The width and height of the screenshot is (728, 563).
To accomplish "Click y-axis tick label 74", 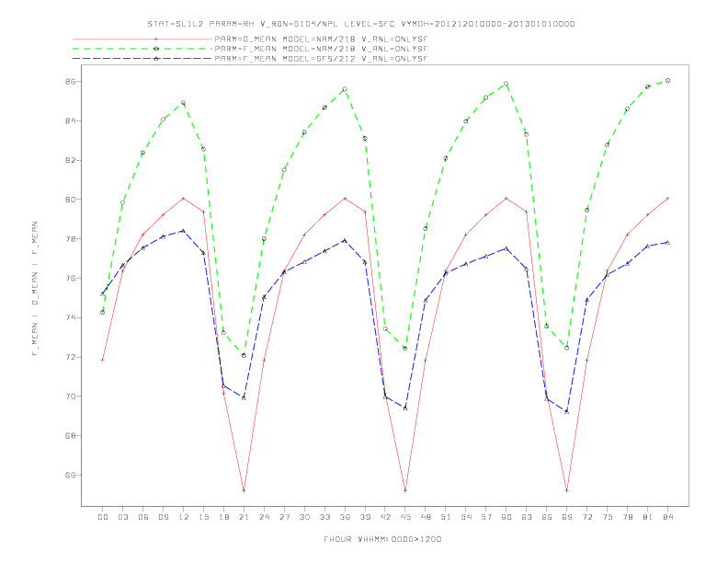I will pos(70,317).
